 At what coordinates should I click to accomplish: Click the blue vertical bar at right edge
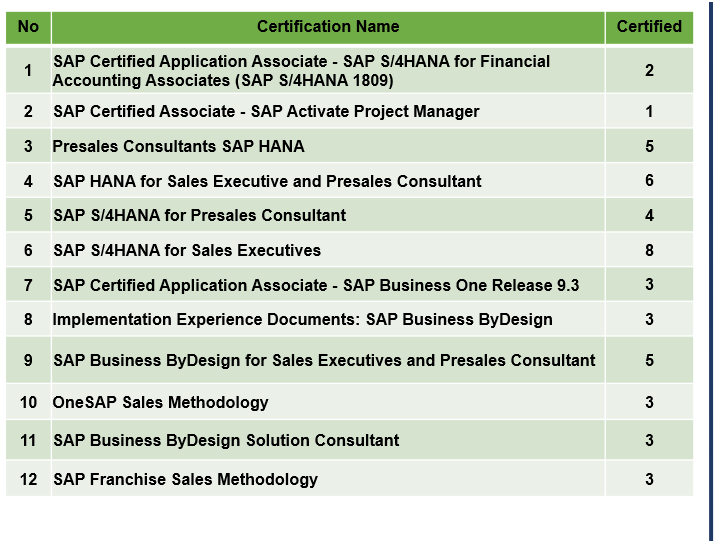pyautogui.click(x=711, y=270)
